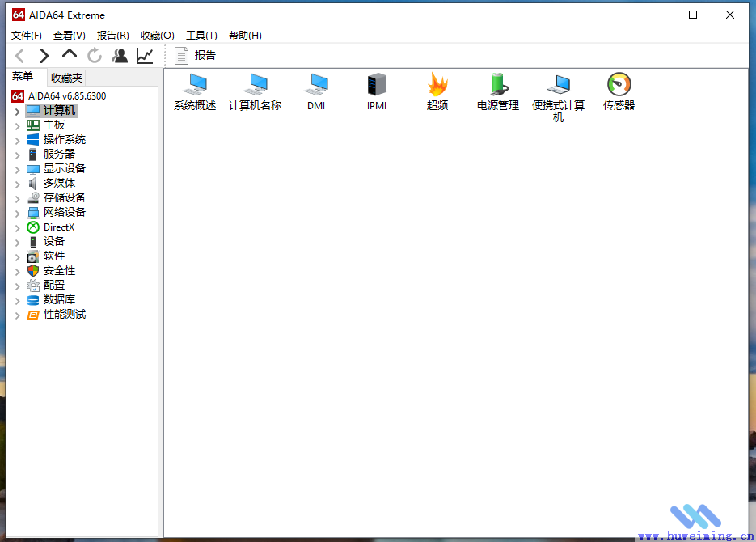Select 服务器 in the tree
This screenshot has width=756, height=542.
[51, 154]
